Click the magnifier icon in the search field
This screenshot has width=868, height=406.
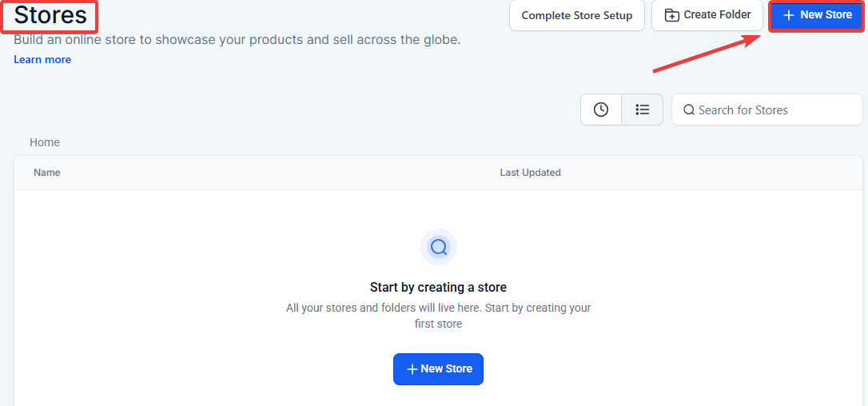point(689,110)
